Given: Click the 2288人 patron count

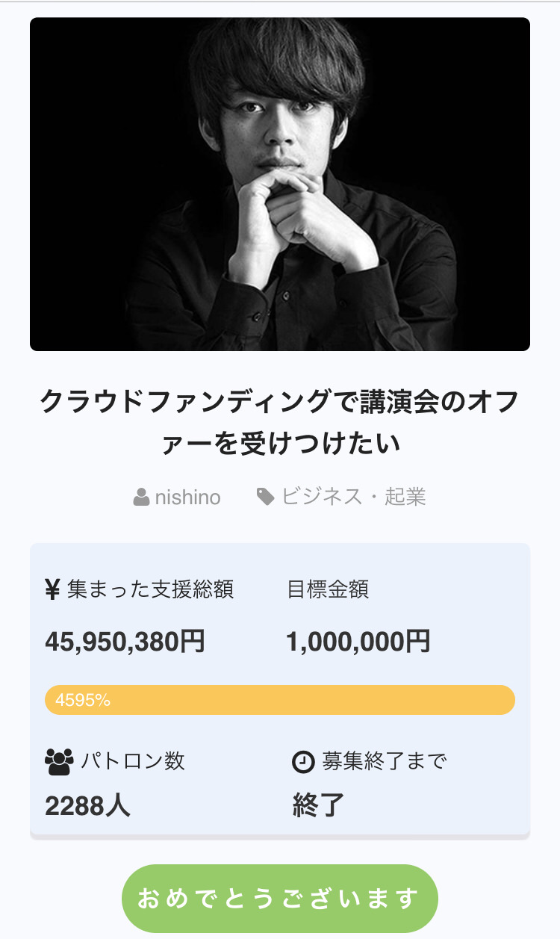Looking at the screenshot, I should point(87,806).
